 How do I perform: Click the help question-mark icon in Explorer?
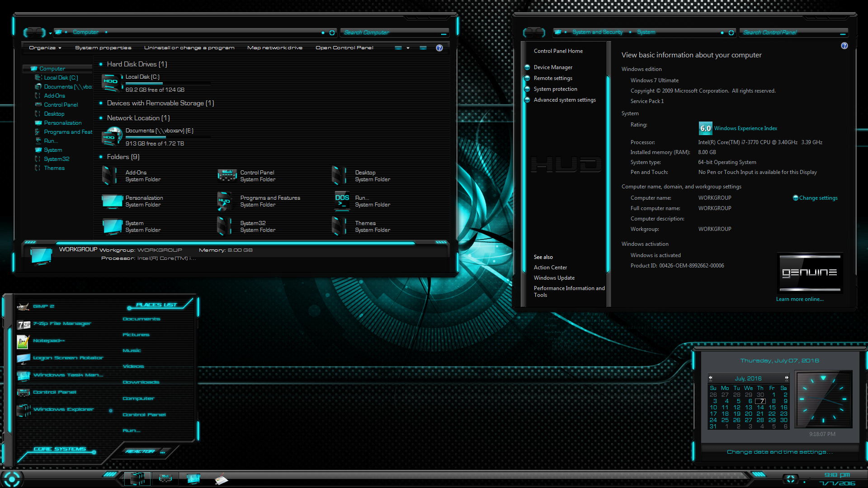click(439, 47)
